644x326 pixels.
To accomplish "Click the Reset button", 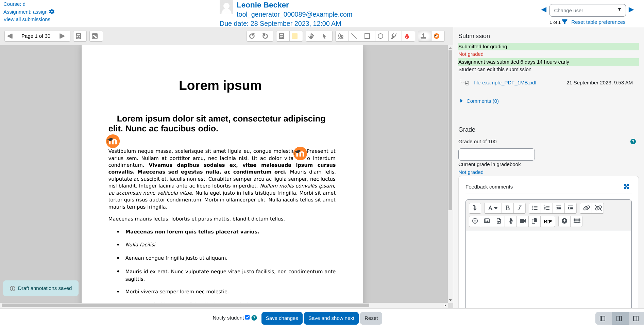I will (x=371, y=318).
